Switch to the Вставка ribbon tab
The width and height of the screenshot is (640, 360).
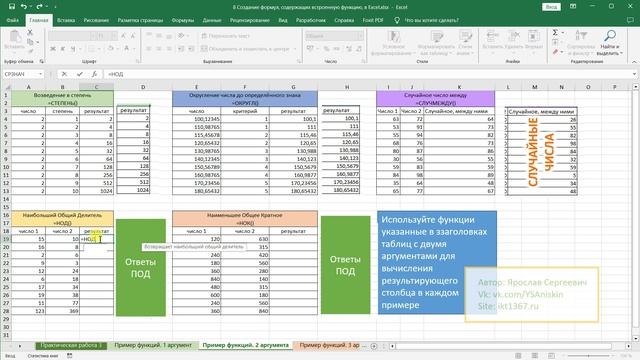66,20
